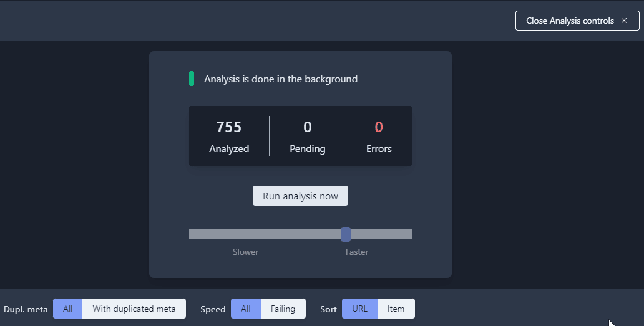Click the Dupl. meta filter label
The height and width of the screenshot is (326, 644).
(26, 309)
